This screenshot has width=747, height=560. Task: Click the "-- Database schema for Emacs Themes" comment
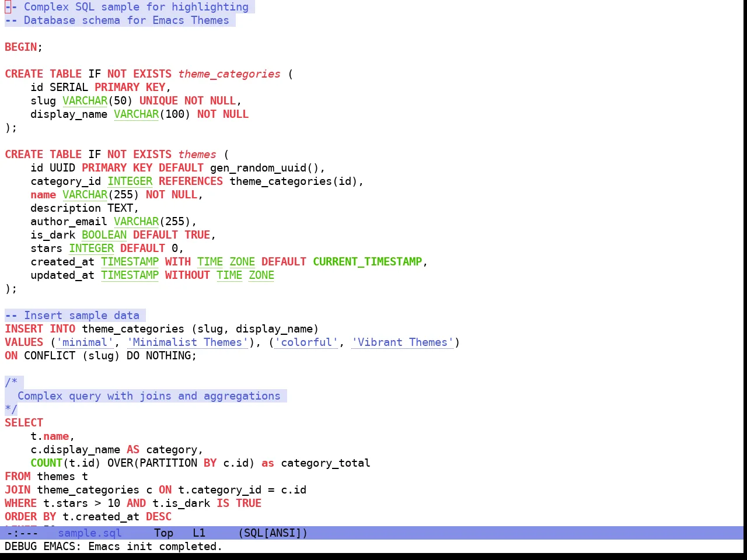click(x=117, y=20)
